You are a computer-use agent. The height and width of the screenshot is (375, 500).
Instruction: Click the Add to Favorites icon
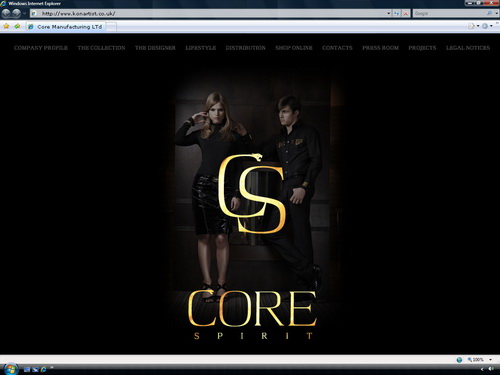(x=17, y=26)
